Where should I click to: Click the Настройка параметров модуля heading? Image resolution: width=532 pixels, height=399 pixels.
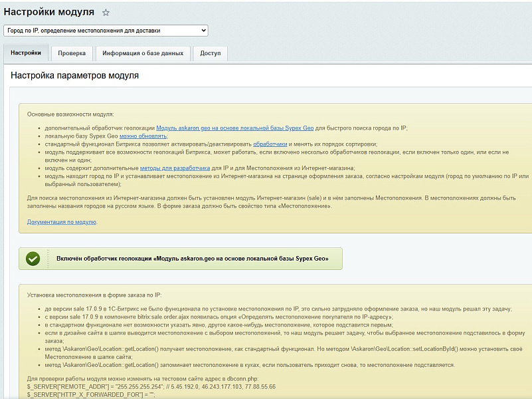[74, 76]
